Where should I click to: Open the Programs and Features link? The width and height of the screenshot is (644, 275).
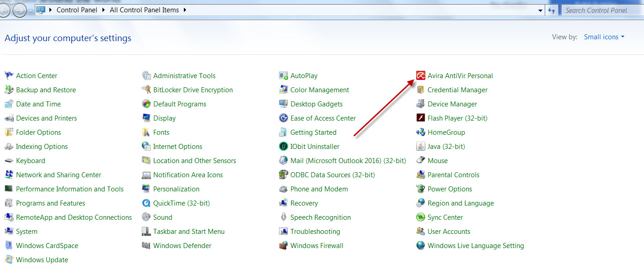click(x=50, y=203)
